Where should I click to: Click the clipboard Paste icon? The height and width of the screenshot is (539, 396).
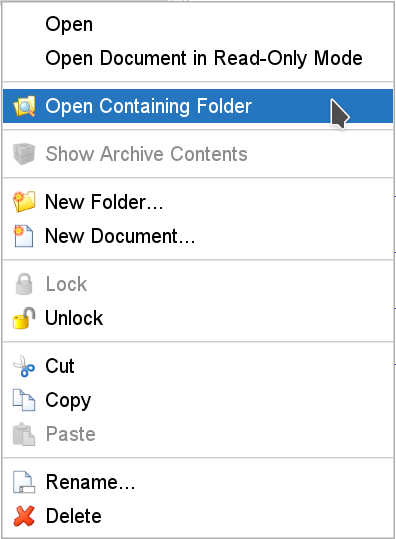click(24, 434)
